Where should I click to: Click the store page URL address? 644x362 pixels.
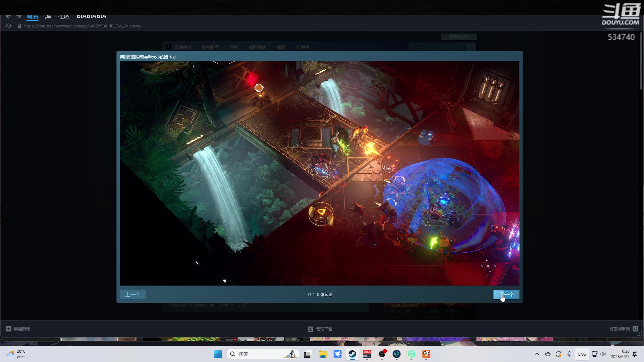(x=83, y=26)
